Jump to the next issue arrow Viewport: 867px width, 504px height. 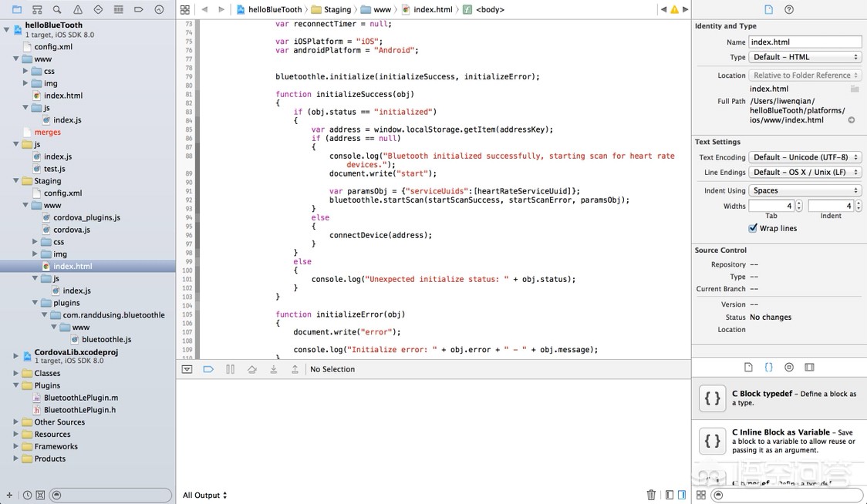coord(685,9)
